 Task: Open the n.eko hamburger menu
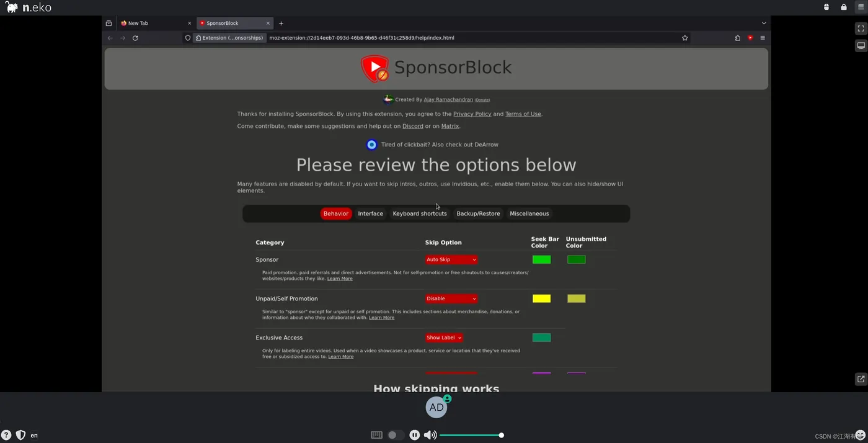[861, 7]
